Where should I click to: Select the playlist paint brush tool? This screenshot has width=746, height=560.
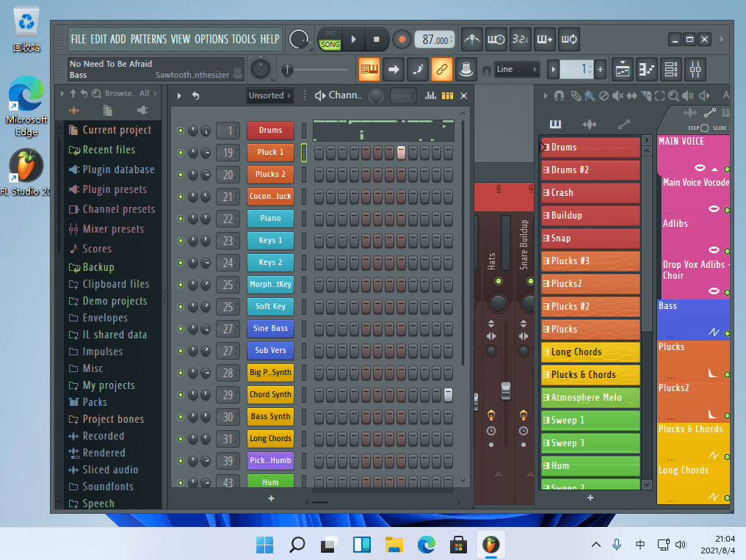[x=590, y=96]
